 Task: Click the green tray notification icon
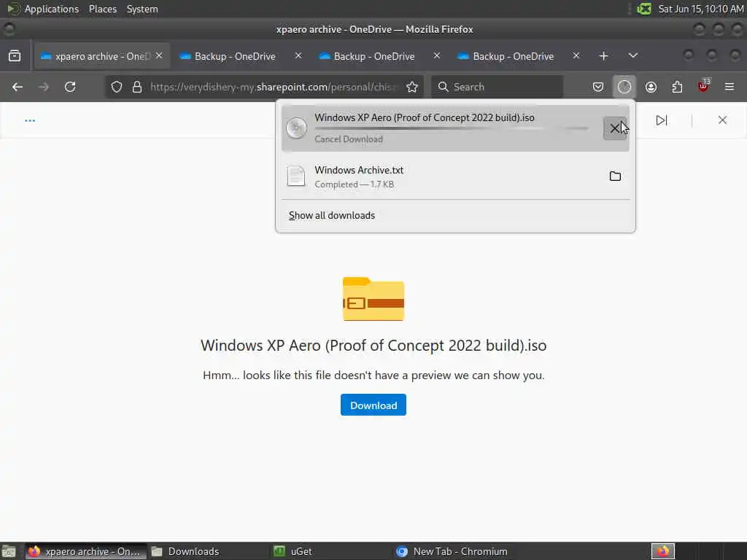[x=644, y=9]
